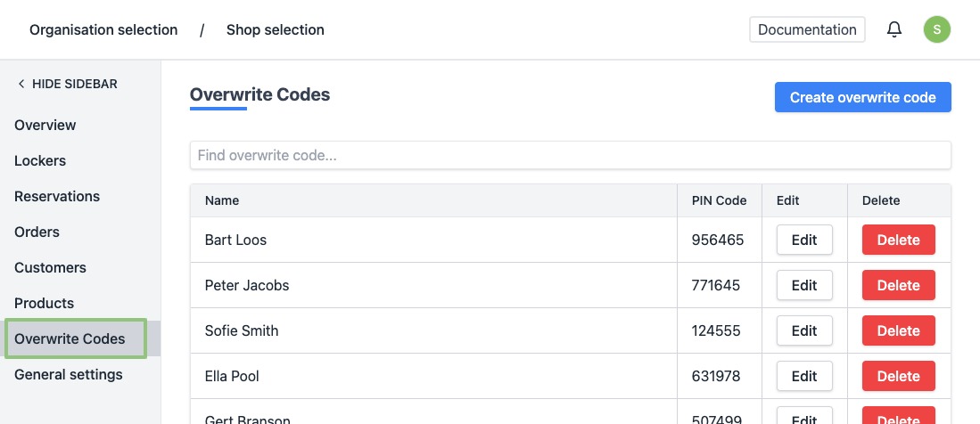
Task: Navigate to Reservations page
Action: click(57, 196)
